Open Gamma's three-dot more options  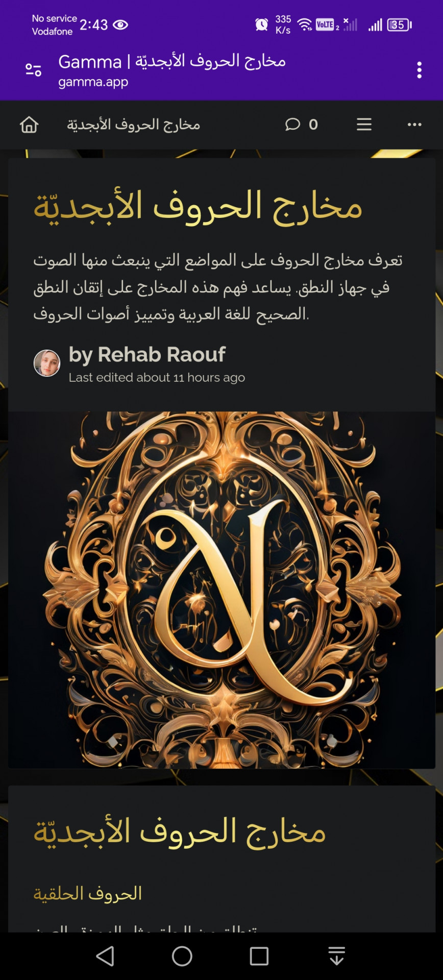point(414,125)
